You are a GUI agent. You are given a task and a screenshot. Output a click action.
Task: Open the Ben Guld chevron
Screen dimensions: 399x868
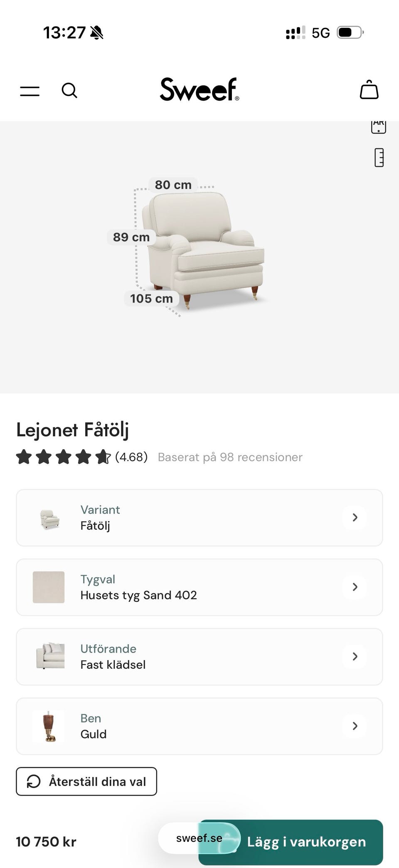pos(355,726)
